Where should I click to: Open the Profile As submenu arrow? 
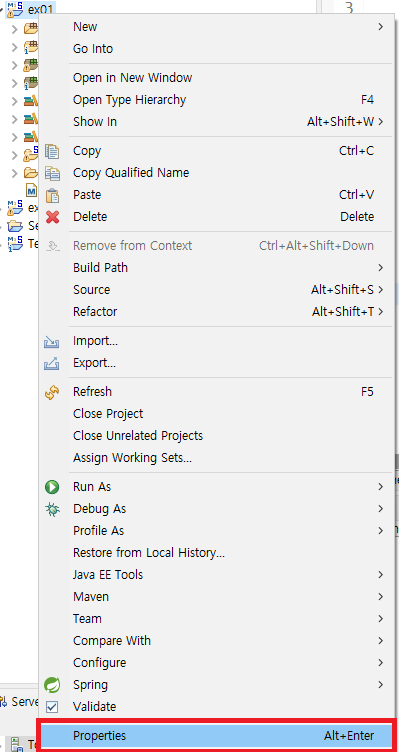pos(381,531)
